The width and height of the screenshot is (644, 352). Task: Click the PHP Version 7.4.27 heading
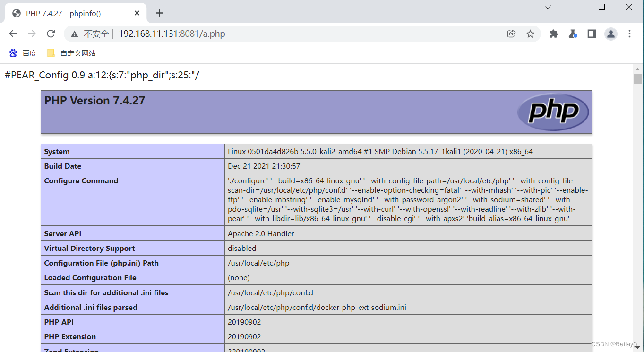[94, 101]
